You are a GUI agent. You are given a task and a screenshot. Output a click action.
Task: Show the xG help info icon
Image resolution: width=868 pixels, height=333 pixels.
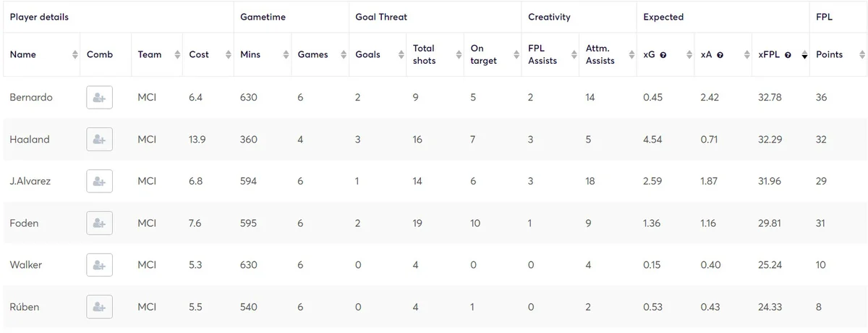click(663, 55)
